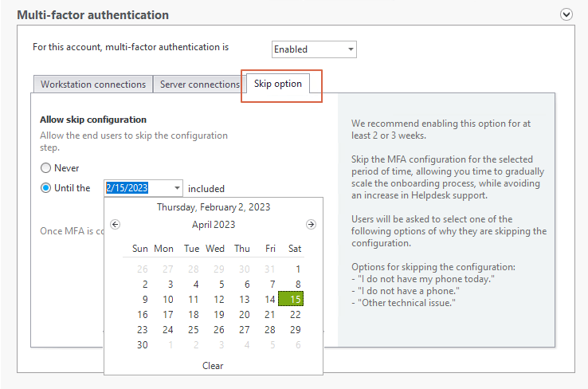
Task: Select April 20 in the calendar
Action: [244, 314]
